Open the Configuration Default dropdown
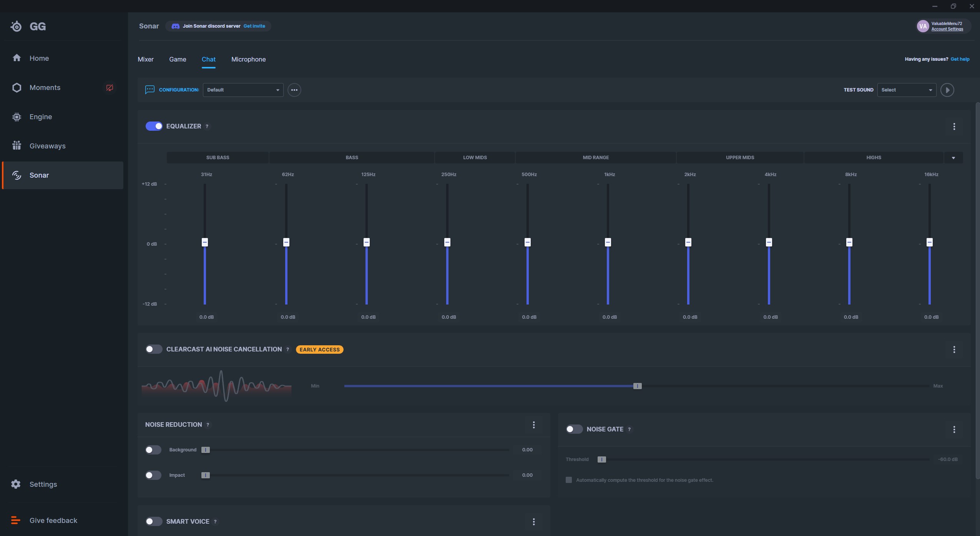Screen dimensions: 980x536 point(243,90)
